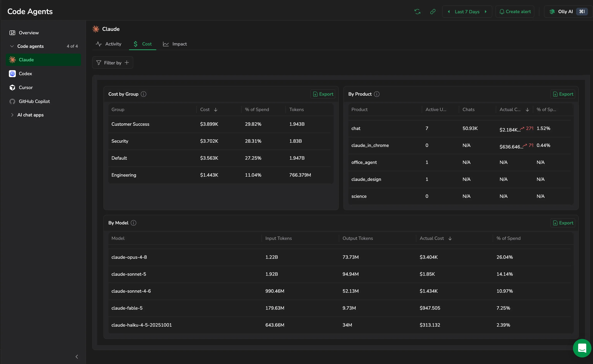Sort By Model by Input Tokens header
Viewport: 593px width, 364px height.
(x=278, y=238)
